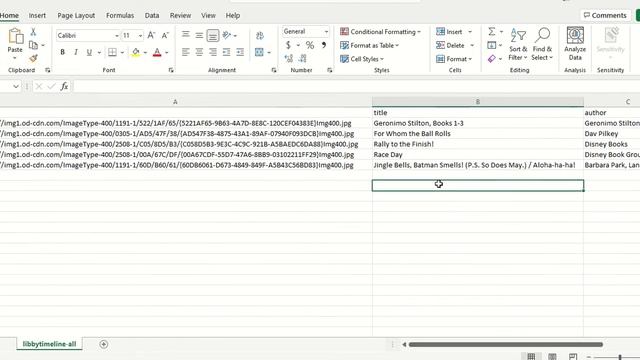
Task: Select column B header
Action: coord(478,102)
